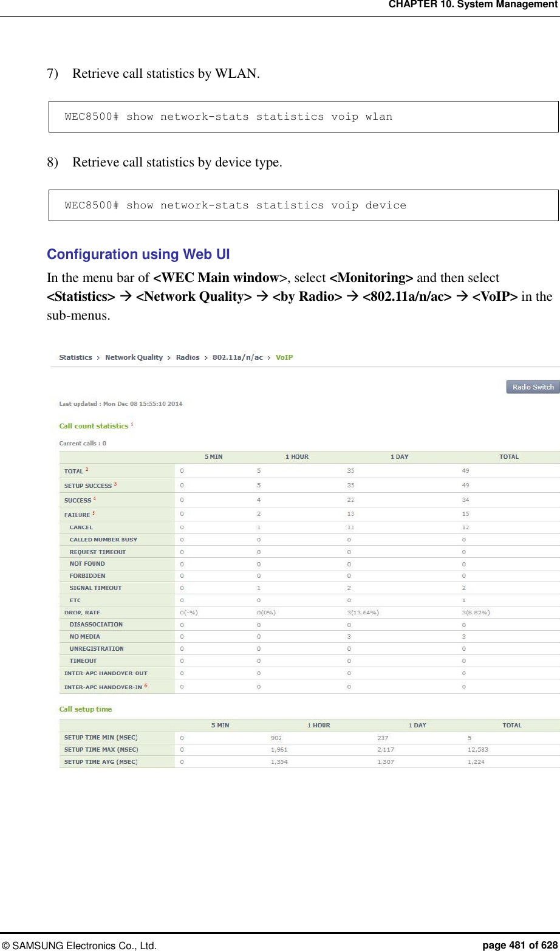The image size is (560, 951).
Task: Click the footnote marker next to TOTAL row
Action: 87,469
